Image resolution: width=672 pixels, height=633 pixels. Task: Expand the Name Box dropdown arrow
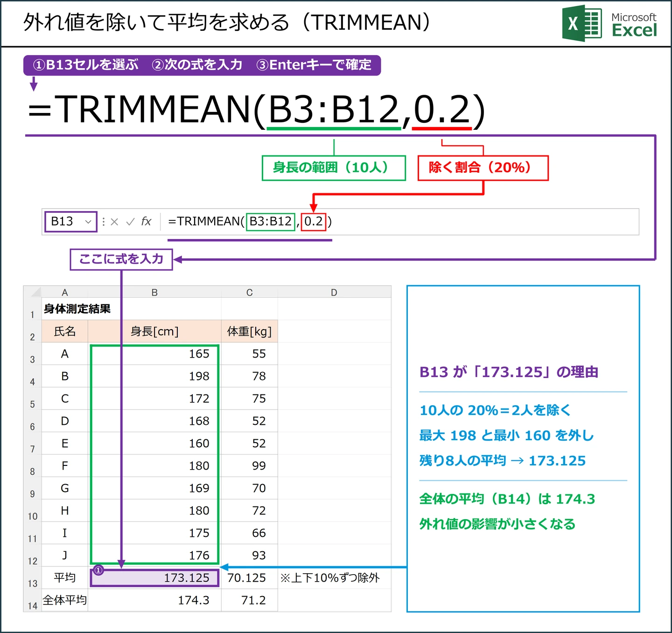tap(88, 222)
